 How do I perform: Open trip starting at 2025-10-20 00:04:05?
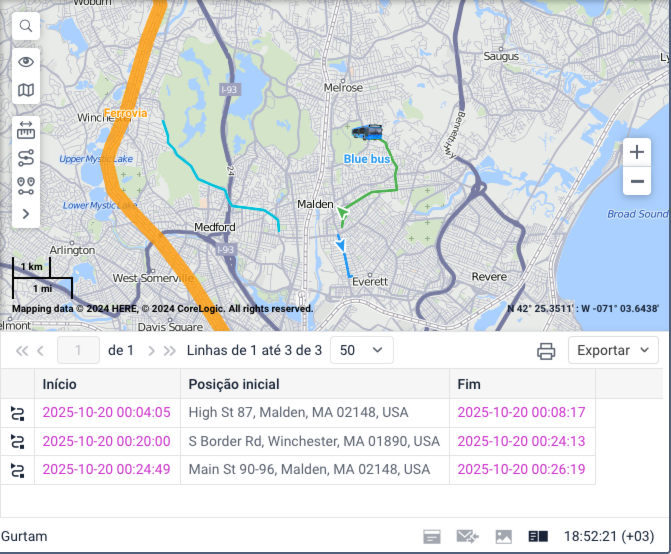pyautogui.click(x=106, y=412)
